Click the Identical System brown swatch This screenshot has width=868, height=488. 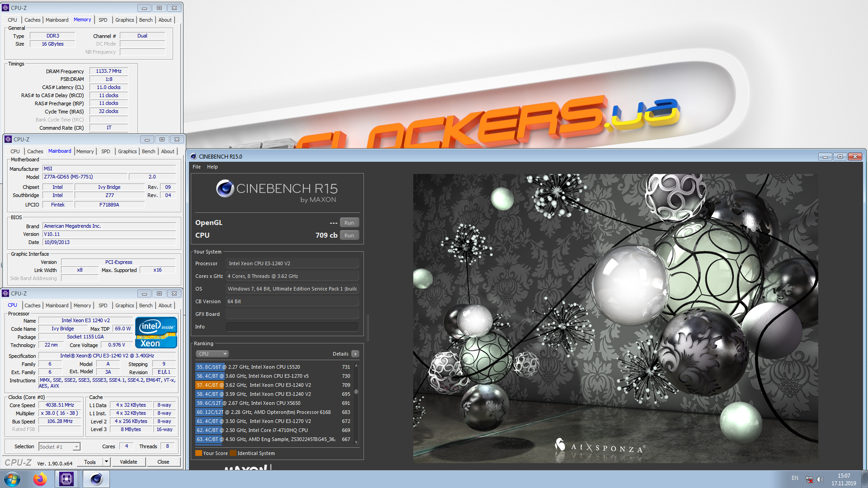coord(233,453)
